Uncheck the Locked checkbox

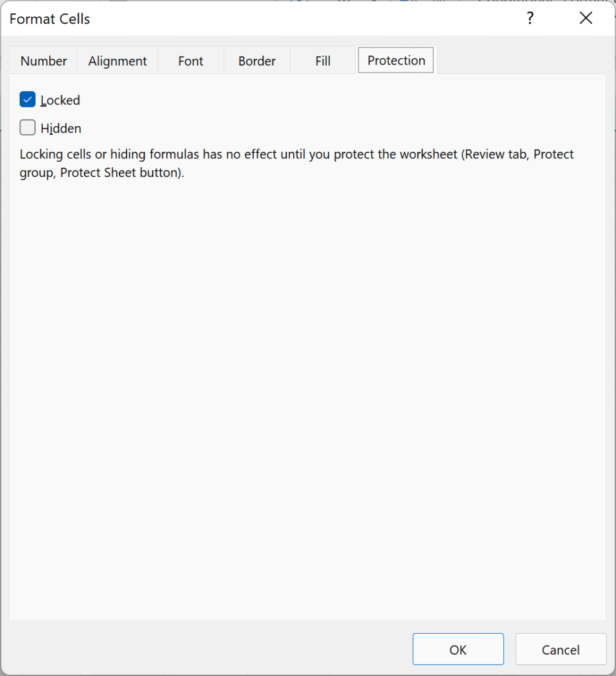[28, 100]
